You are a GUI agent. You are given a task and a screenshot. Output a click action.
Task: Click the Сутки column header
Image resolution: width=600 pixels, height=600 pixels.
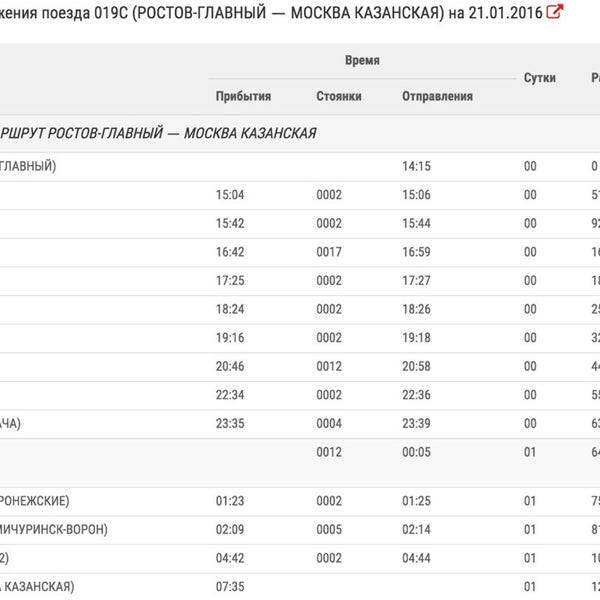540,78
